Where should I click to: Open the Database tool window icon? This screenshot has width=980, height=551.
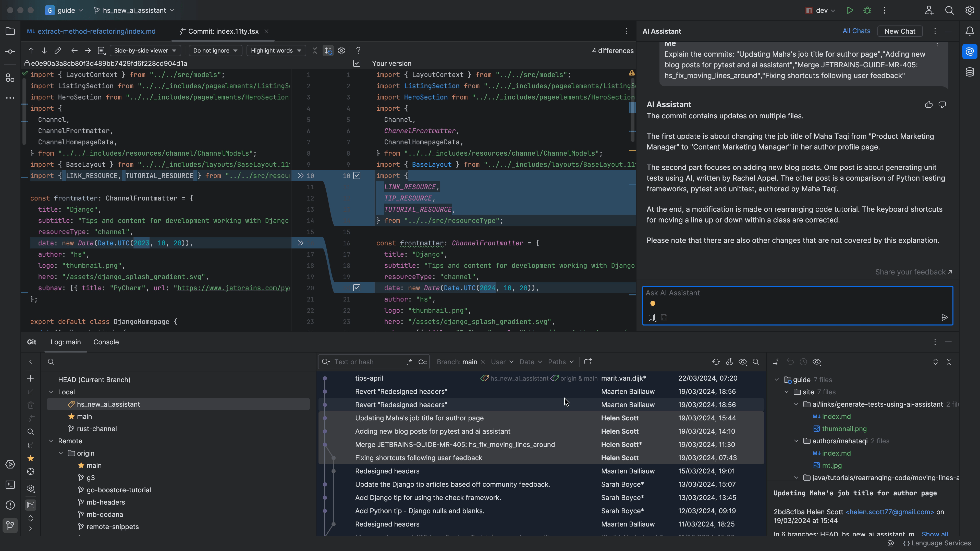pyautogui.click(x=970, y=71)
